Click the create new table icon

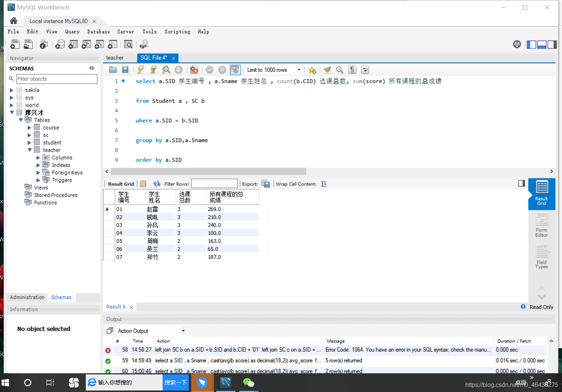(73, 44)
